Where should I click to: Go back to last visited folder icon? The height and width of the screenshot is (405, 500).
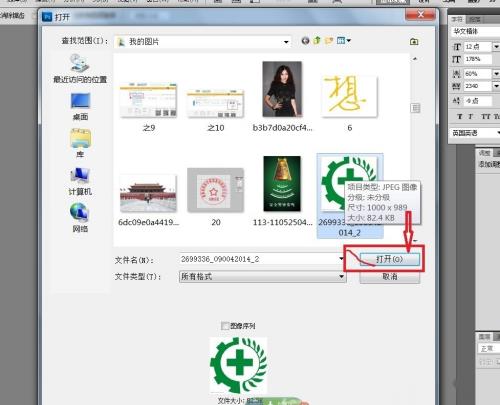coord(305,41)
